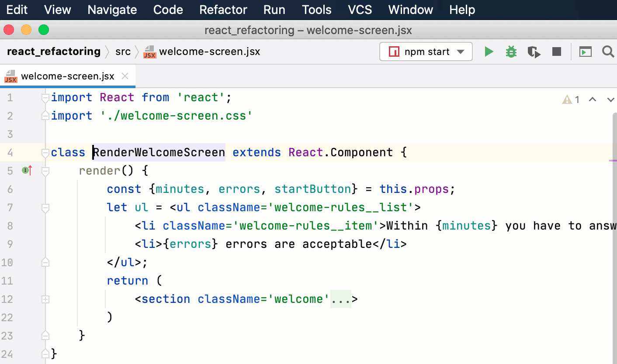Jump to next problem with the down chevron
The width and height of the screenshot is (617, 364).
[610, 100]
